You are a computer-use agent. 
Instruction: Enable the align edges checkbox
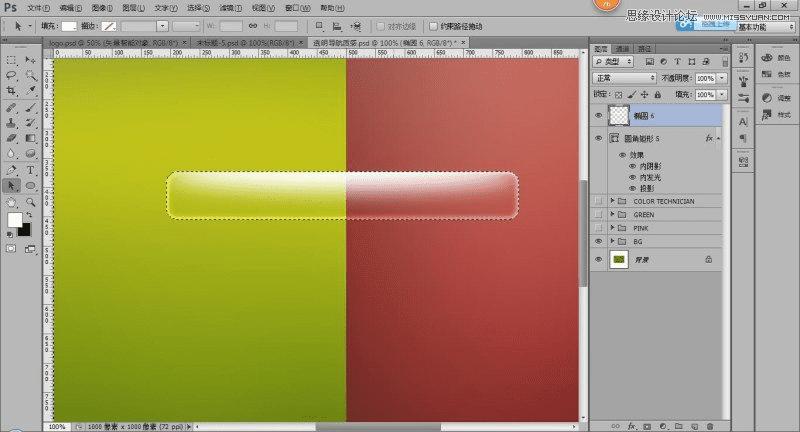pos(381,26)
